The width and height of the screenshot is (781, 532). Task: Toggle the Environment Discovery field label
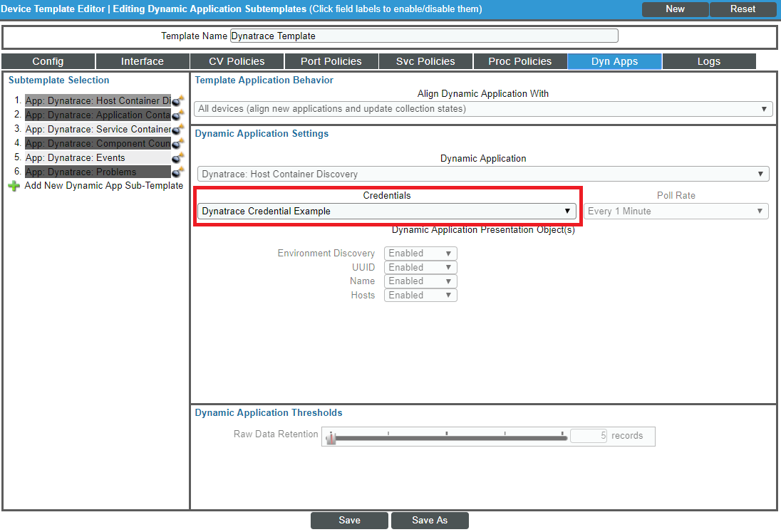(326, 254)
